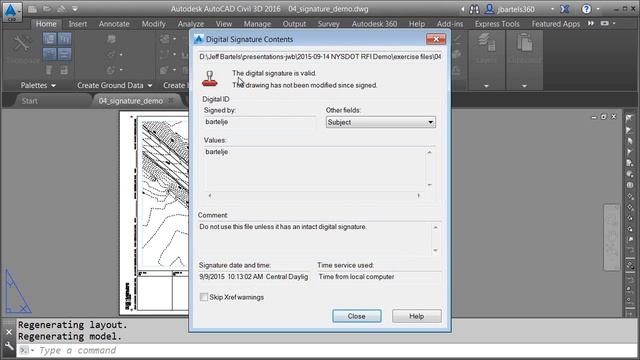Show more ribbon tabs with double arrow
Screen dimensions: 640x360
(591, 24)
